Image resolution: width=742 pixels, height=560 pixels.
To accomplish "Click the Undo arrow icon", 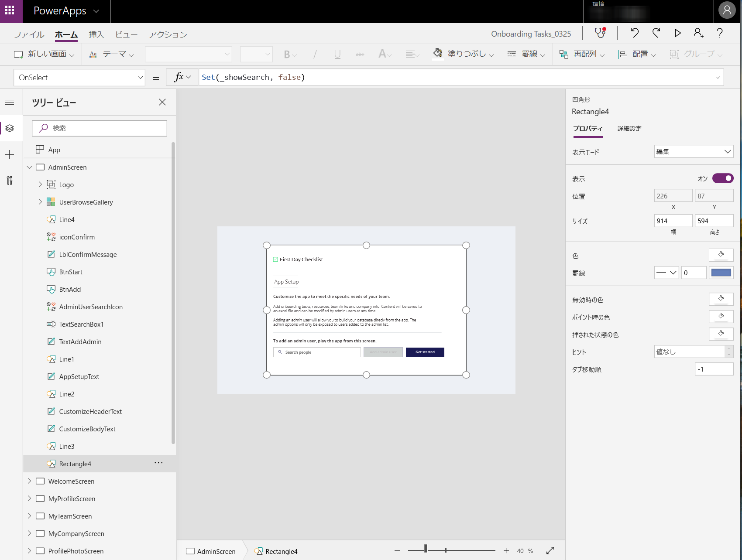I will (x=635, y=33).
